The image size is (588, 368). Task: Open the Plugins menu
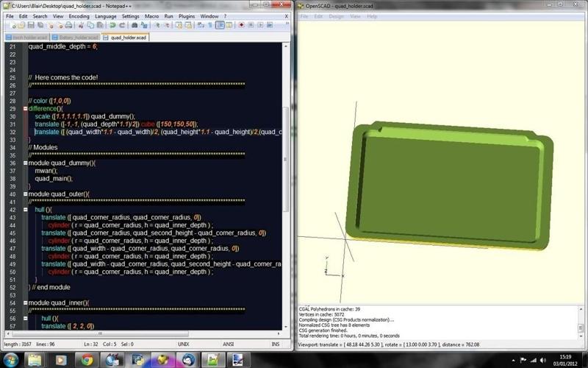coord(187,15)
